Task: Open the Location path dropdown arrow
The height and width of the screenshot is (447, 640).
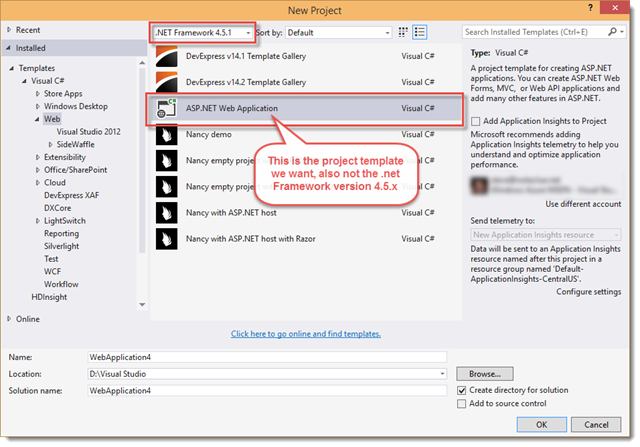Action: 442,374
